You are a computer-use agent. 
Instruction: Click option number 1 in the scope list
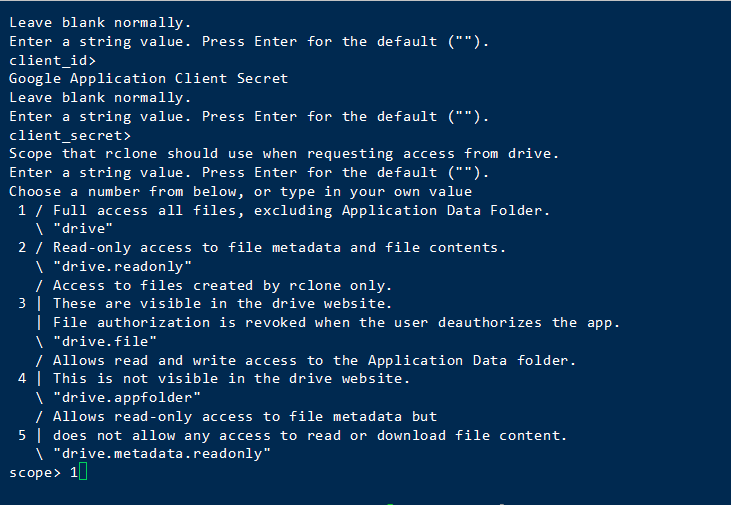coord(21,210)
